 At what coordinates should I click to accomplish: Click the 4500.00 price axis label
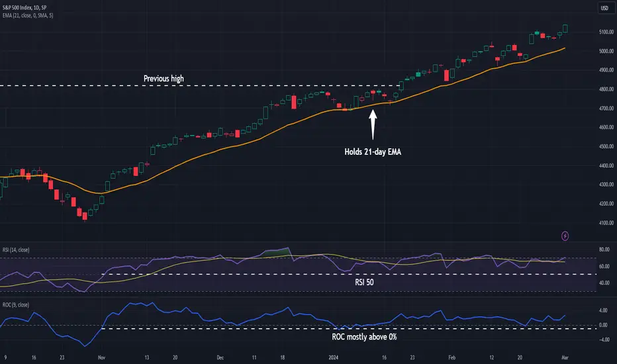pyautogui.click(x=606, y=146)
